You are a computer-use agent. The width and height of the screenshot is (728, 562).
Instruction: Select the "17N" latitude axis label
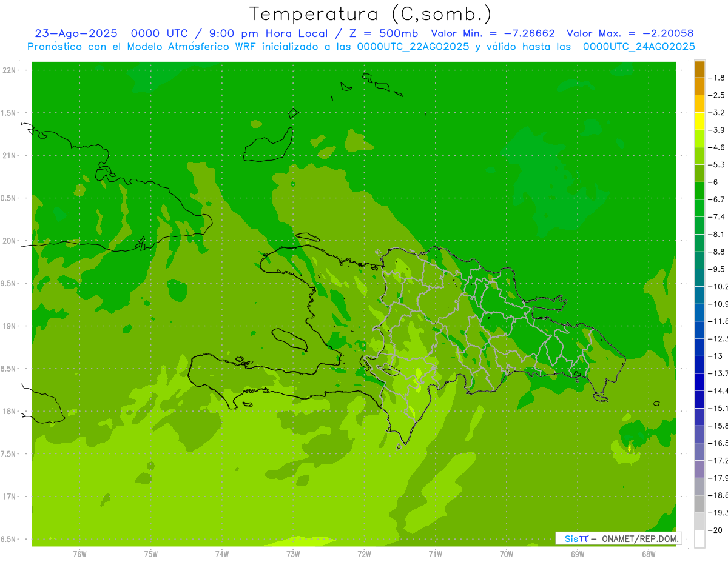pos(9,497)
